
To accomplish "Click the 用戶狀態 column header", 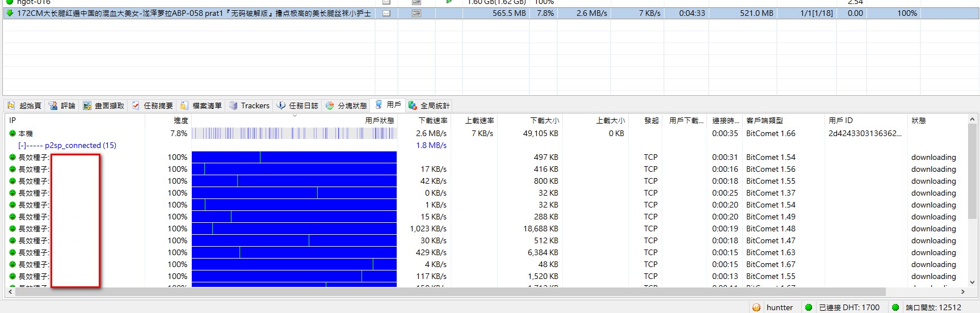I will (x=294, y=120).
